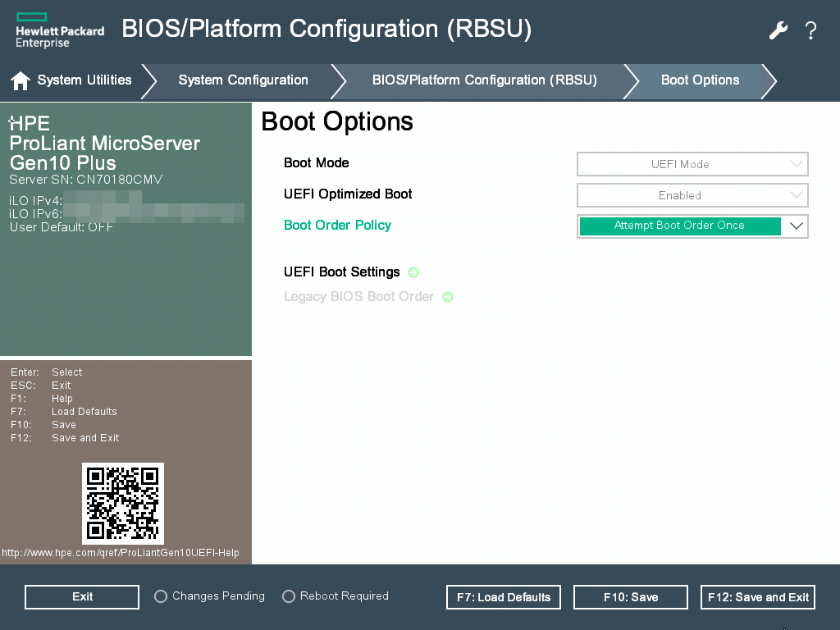This screenshot has width=840, height=630.
Task: Click the ESC: Exit key hint
Action: 41,386
